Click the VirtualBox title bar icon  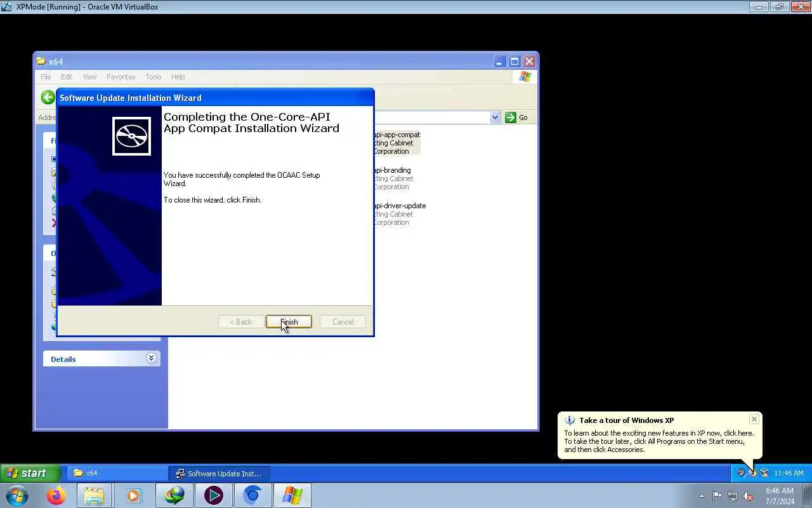pyautogui.click(x=7, y=7)
